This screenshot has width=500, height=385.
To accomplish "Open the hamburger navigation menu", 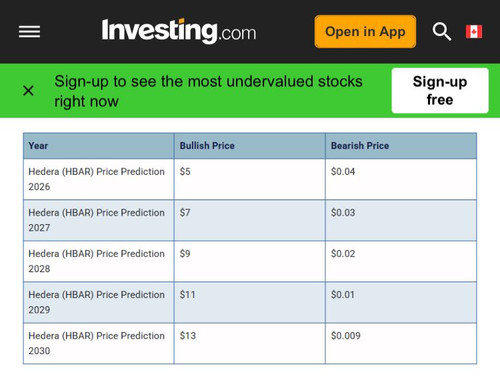I will (29, 32).
